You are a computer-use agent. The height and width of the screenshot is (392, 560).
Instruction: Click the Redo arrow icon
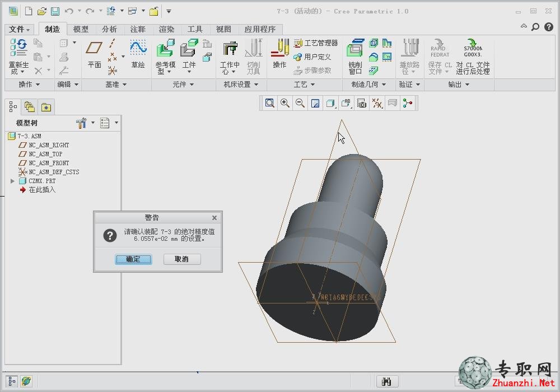(90, 11)
